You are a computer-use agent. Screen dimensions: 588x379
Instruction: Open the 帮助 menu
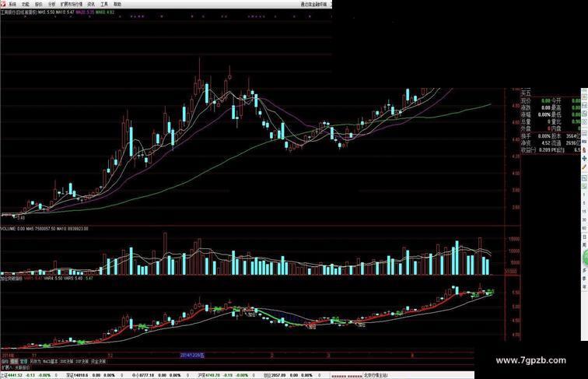[x=117, y=5]
